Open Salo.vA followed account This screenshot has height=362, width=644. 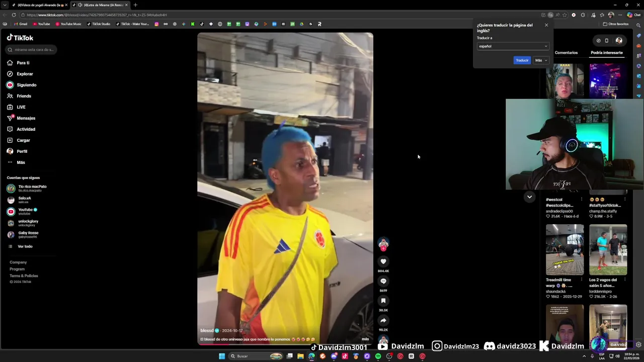(24, 200)
